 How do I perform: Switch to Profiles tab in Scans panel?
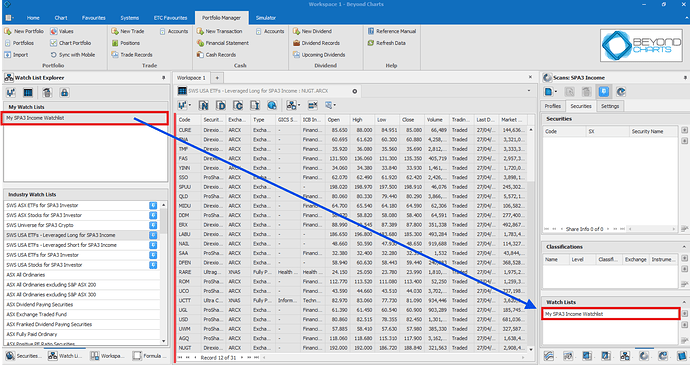(553, 106)
